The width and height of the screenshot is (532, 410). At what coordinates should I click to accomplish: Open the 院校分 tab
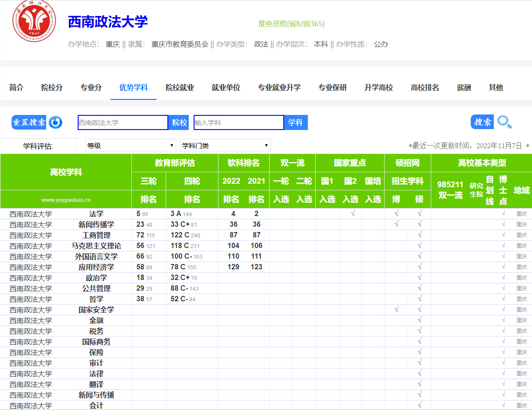[x=52, y=87]
